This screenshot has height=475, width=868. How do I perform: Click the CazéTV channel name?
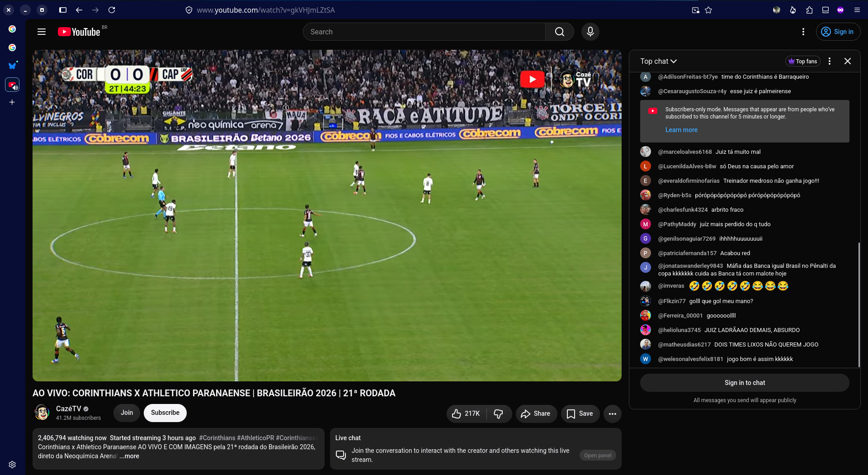pos(68,408)
